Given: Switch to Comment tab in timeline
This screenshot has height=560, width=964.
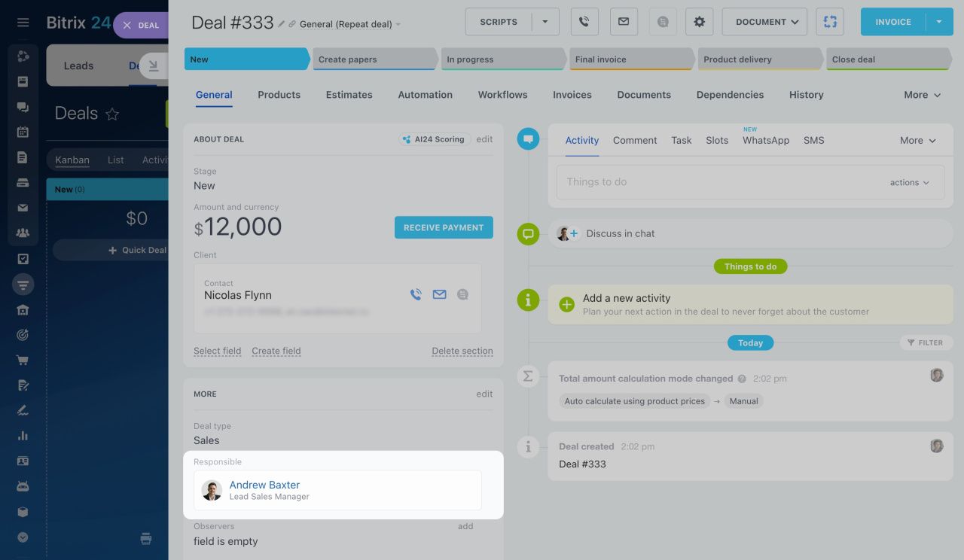Looking at the screenshot, I should tap(635, 141).
